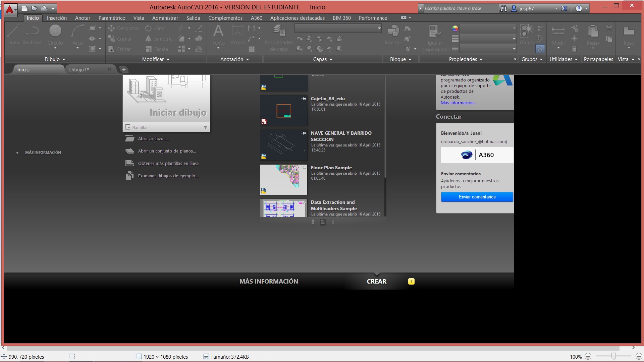Image resolution: width=644 pixels, height=362 pixels.
Task: Click the Open file quick-access icon
Action: click(34, 8)
